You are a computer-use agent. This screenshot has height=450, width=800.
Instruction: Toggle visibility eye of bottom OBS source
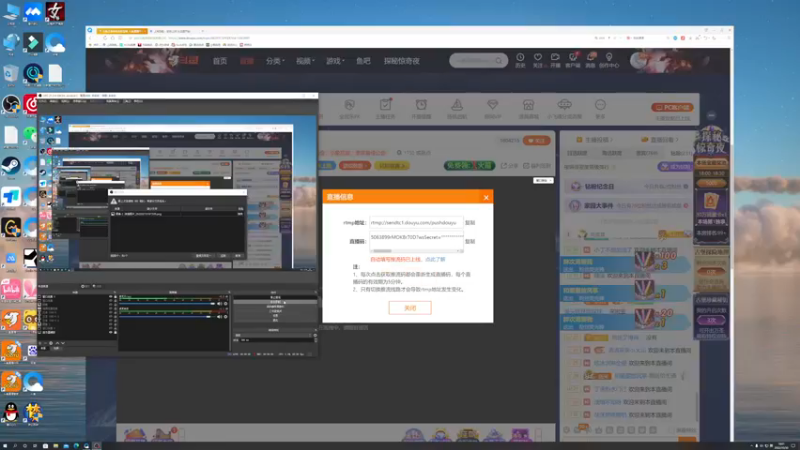tap(111, 332)
